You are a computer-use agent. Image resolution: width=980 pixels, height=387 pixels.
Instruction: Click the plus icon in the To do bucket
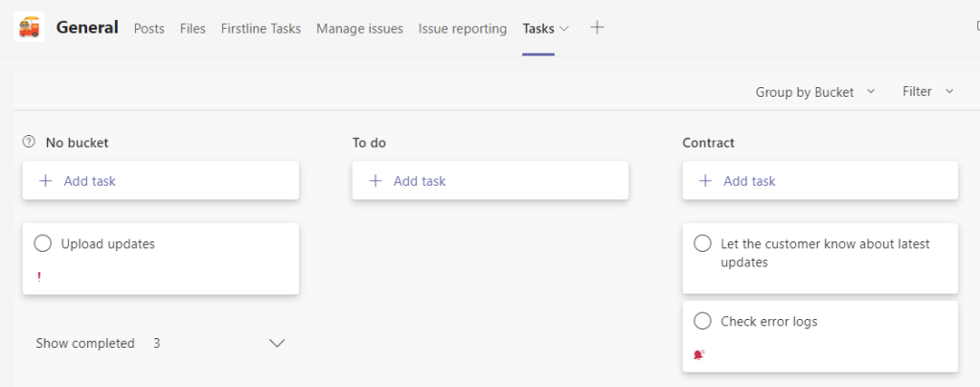pos(376,180)
